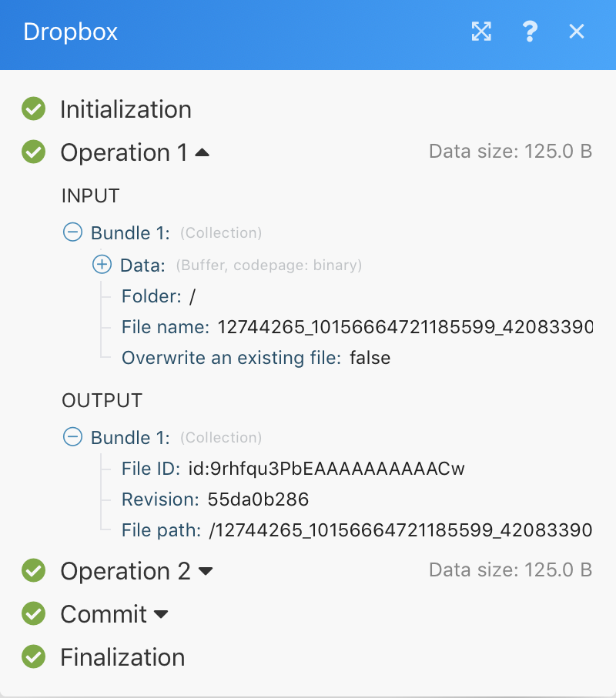Collapse INPUT Bundle 1 with minus icon
This screenshot has width=616, height=698.
tap(72, 232)
